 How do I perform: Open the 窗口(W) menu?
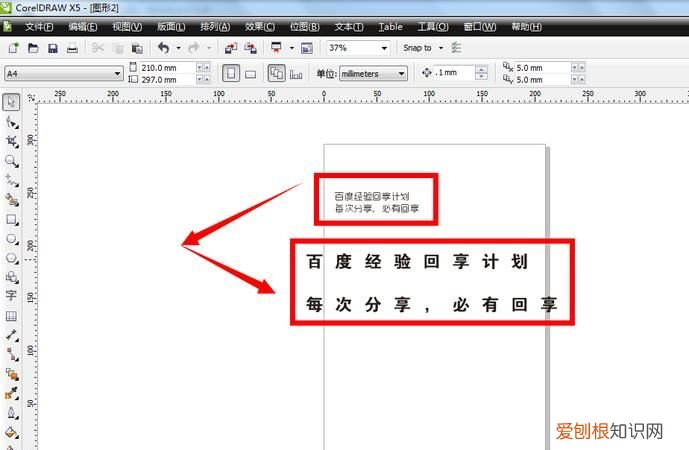(479, 27)
